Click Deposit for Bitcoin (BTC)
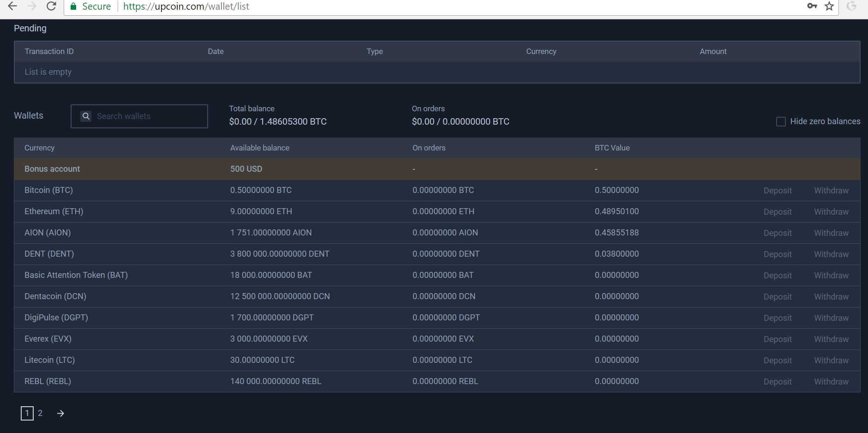Screen dimensions: 868x433 click(777, 191)
